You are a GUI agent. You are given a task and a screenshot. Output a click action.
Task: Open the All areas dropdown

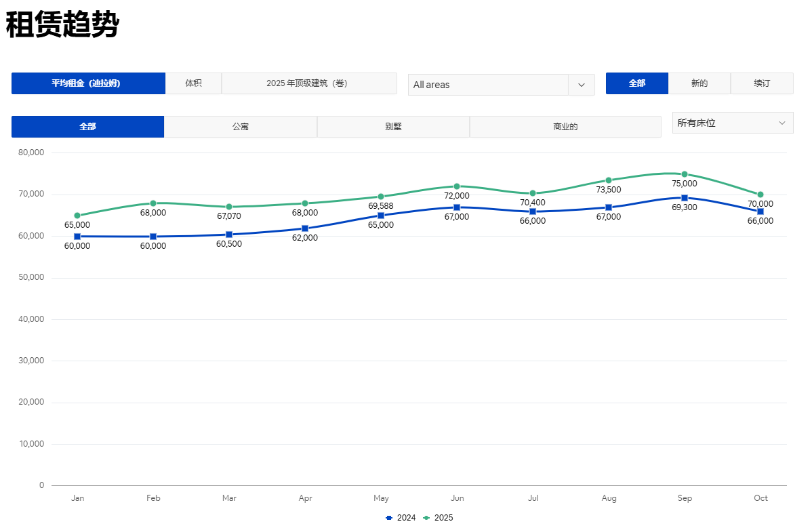tap(488, 85)
